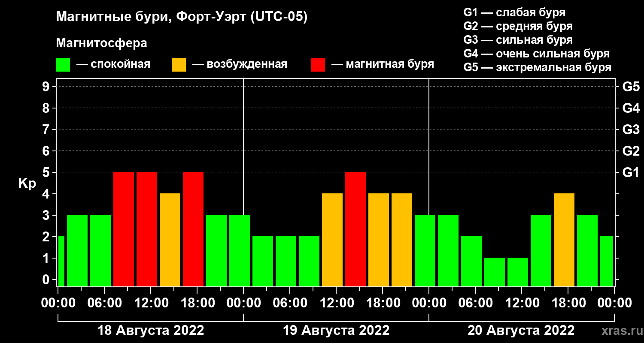Click the '20 Августа 2022' date label
Screen dimensions: 644x343
click(521, 331)
